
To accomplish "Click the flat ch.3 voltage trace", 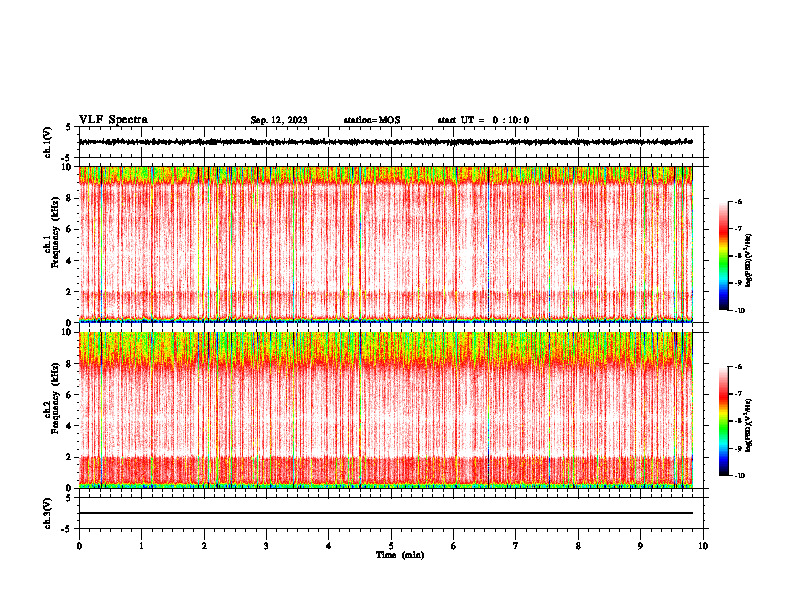I will (x=386, y=513).
